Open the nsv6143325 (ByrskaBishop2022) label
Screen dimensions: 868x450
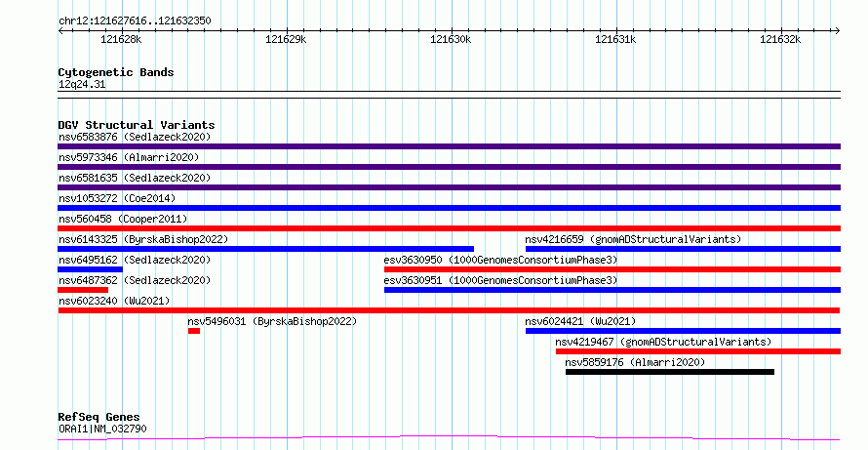click(143, 239)
